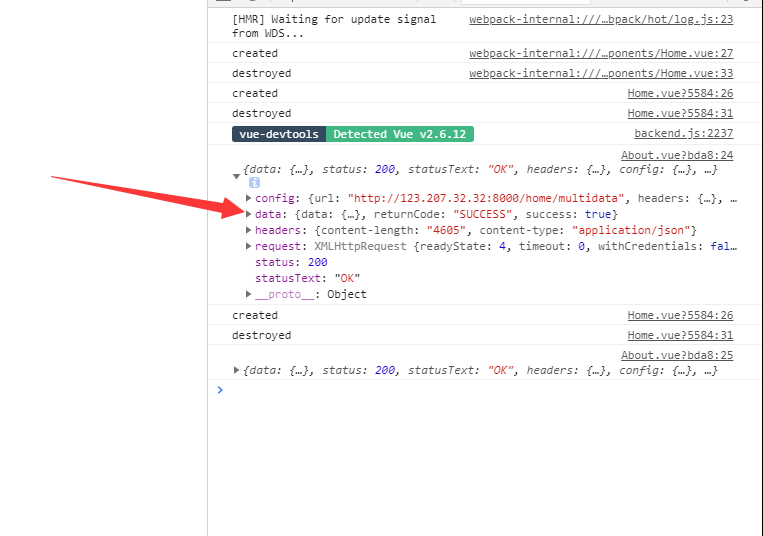Click the blue info icon under the object
This screenshot has width=763, height=536.
(254, 183)
